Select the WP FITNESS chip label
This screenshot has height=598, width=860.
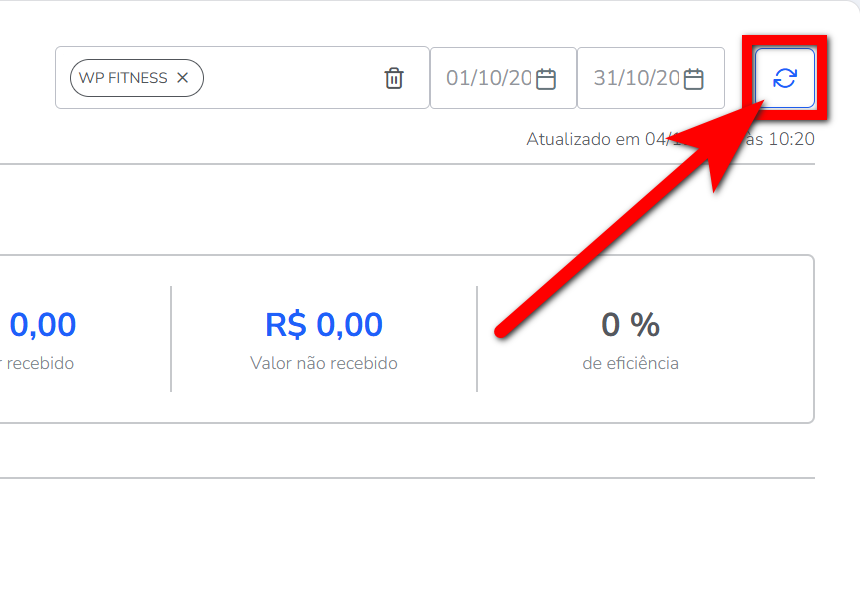123,78
